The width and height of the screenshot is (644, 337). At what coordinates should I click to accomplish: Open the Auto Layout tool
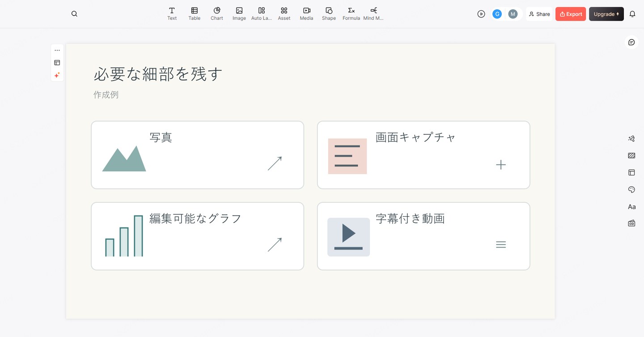[x=262, y=14]
